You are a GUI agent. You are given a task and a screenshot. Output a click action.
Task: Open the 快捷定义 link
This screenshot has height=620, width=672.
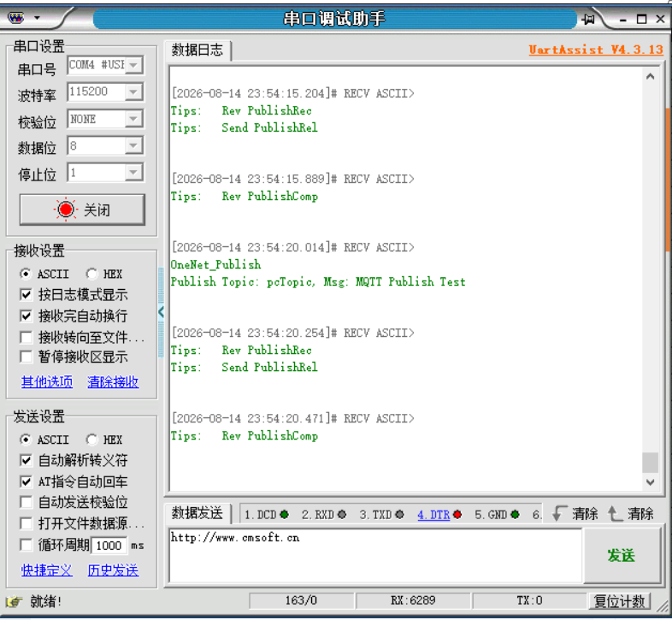pos(47,570)
